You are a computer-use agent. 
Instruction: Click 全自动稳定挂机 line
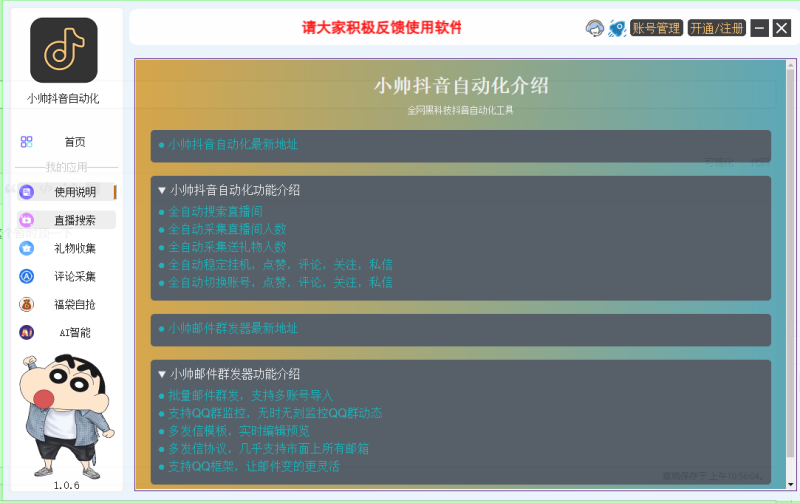pos(280,265)
